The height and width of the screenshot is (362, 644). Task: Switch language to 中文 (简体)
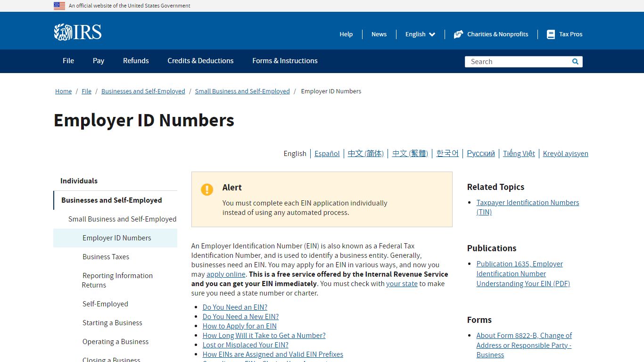[x=366, y=154]
